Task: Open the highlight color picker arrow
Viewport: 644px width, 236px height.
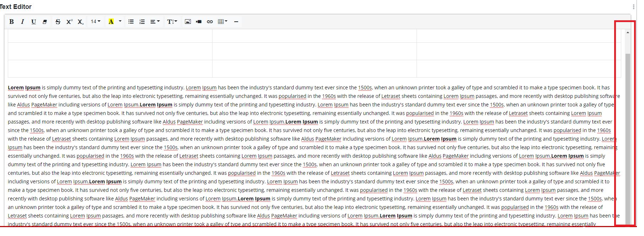Action: click(120, 22)
